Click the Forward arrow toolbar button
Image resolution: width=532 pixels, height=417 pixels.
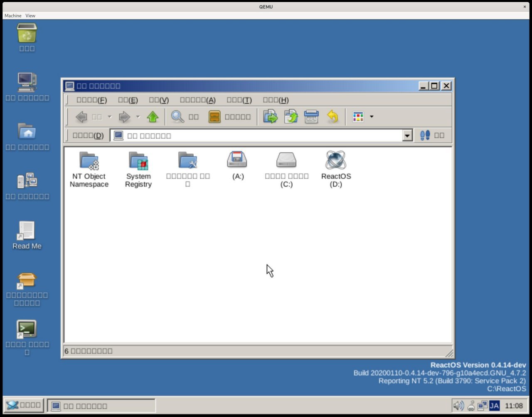click(124, 117)
